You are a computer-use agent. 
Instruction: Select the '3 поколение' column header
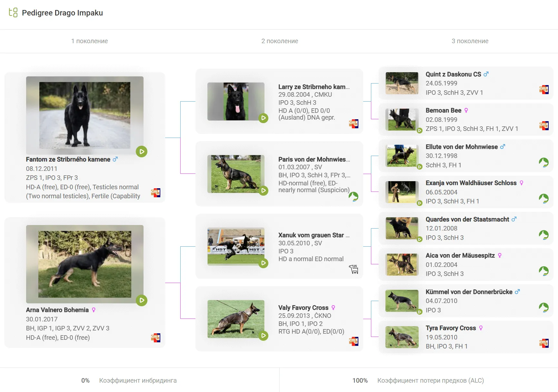click(x=470, y=41)
